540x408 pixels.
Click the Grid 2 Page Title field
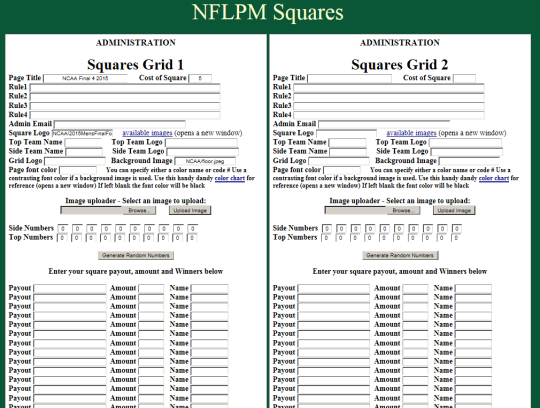coord(350,78)
